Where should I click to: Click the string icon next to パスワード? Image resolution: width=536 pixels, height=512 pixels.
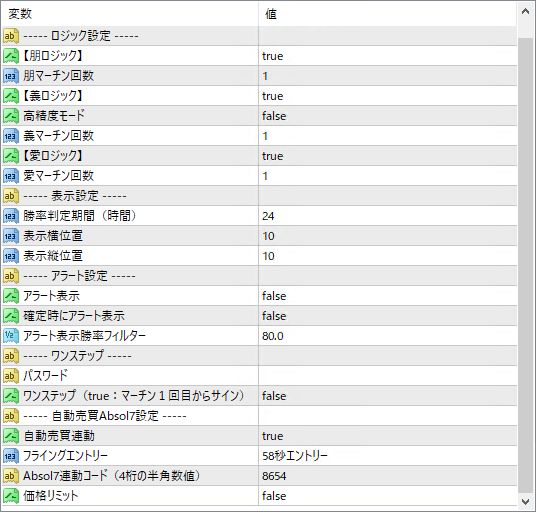11,376
